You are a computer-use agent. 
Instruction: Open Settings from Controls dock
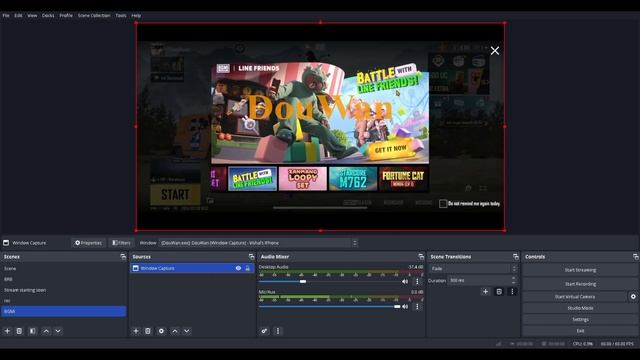pos(580,320)
